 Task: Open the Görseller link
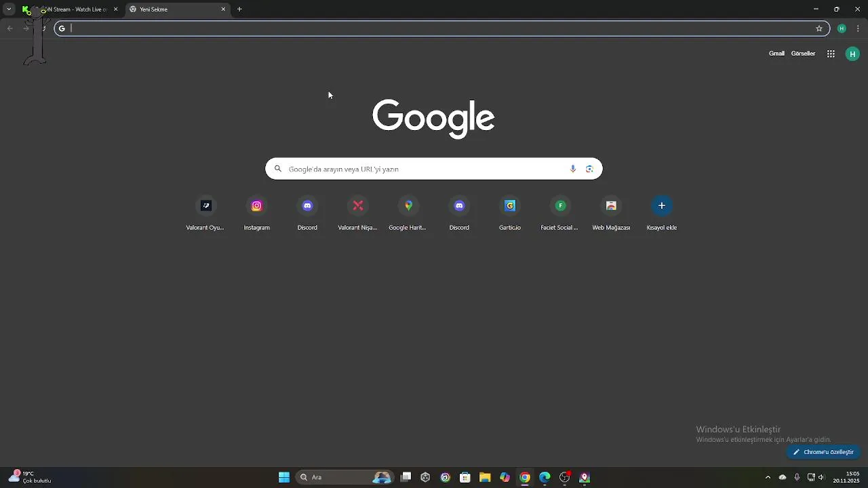(803, 54)
